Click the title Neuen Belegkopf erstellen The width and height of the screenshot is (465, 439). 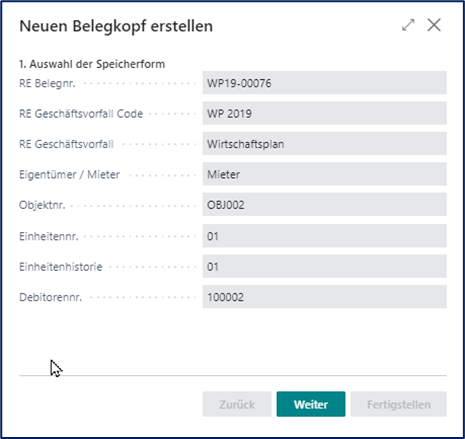coord(116,26)
